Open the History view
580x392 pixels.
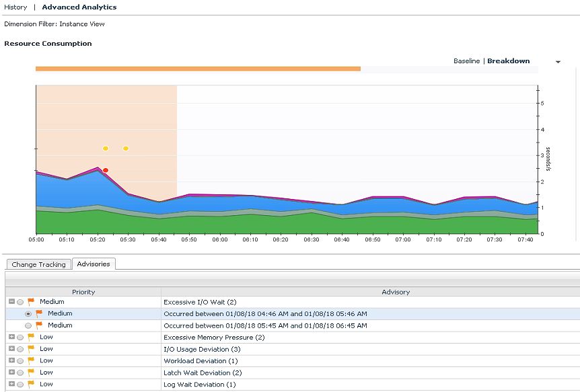click(x=15, y=7)
